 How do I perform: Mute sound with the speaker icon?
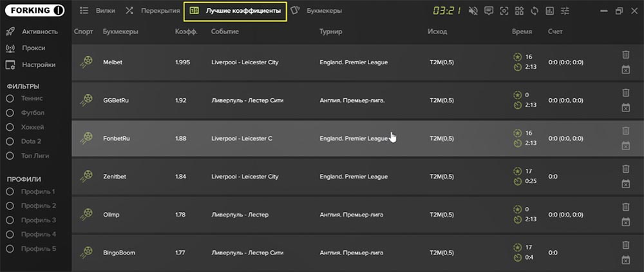click(x=473, y=11)
